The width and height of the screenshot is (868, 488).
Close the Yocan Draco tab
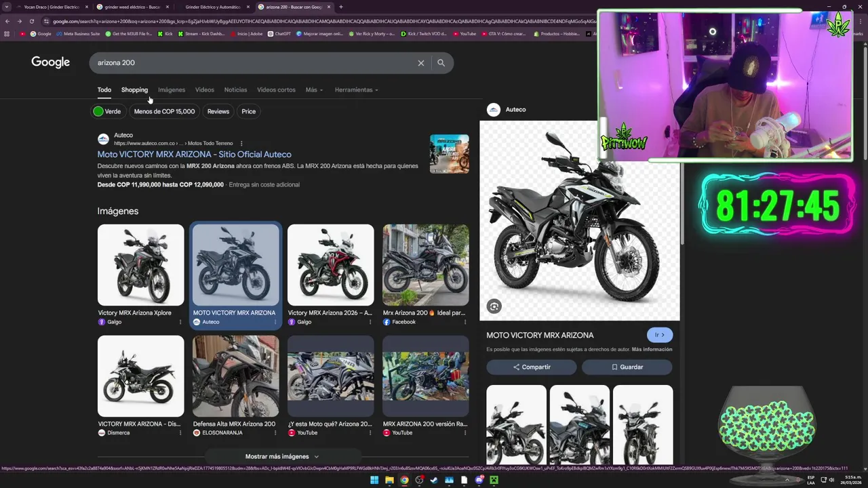(85, 7)
